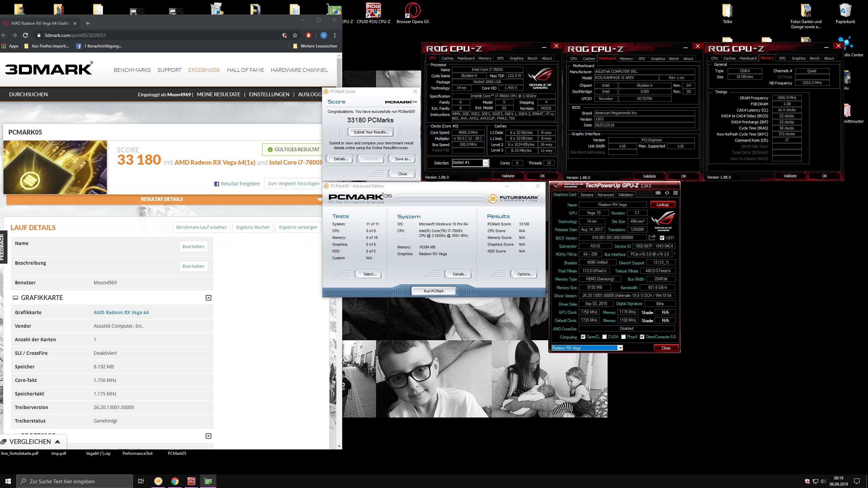Collapse the GRAFIKKARTE section
The image size is (868, 488).
(209, 298)
